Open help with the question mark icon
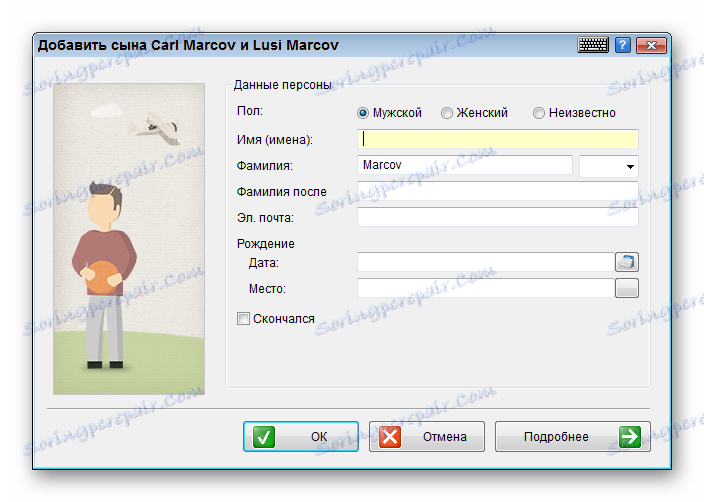Viewport: 704px width, 502px height. (622, 45)
